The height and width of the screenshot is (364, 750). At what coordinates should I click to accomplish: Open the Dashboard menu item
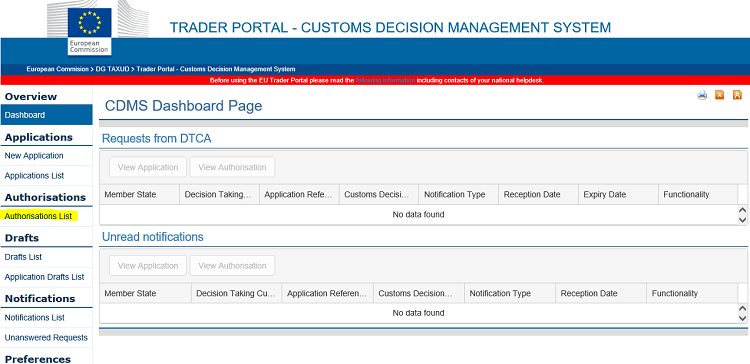point(46,115)
